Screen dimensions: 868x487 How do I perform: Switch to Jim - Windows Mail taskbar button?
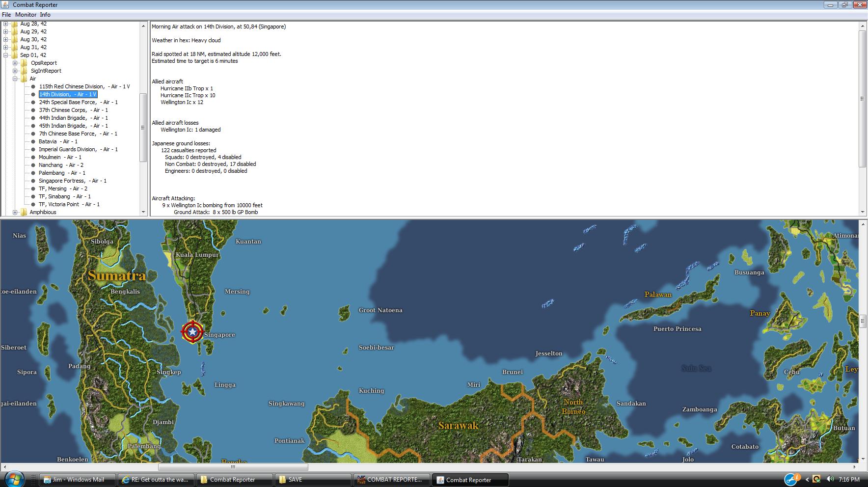[78, 480]
